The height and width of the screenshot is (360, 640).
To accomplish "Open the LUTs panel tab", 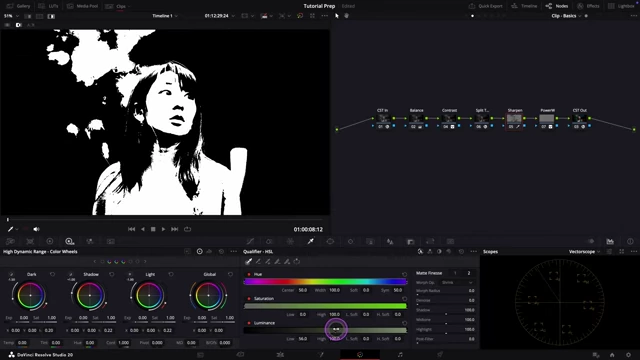I will 48,6.
